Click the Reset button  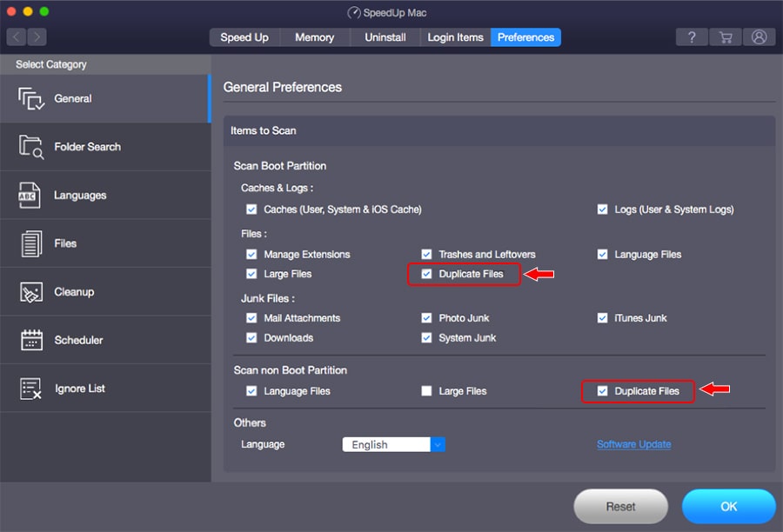click(620, 507)
